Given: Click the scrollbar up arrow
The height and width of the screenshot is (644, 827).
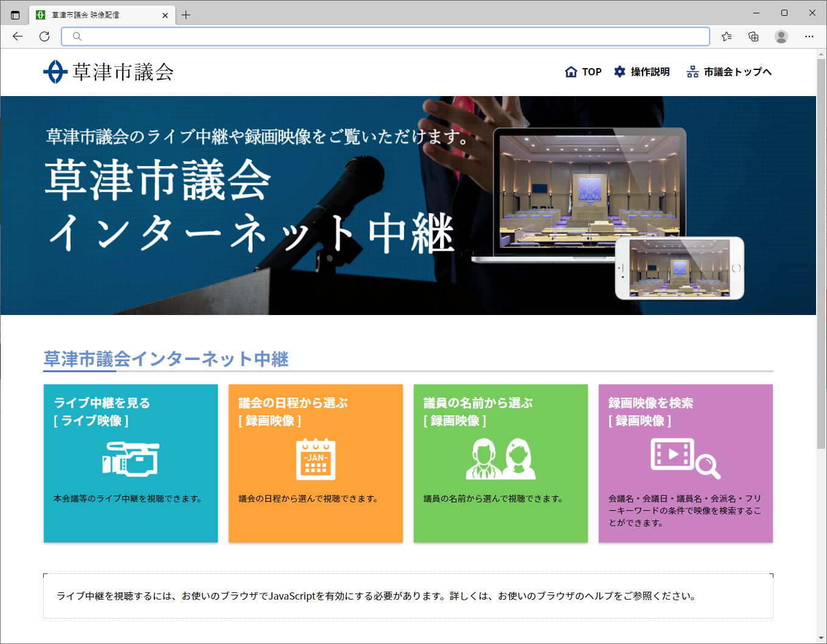Looking at the screenshot, I should pos(821,54).
